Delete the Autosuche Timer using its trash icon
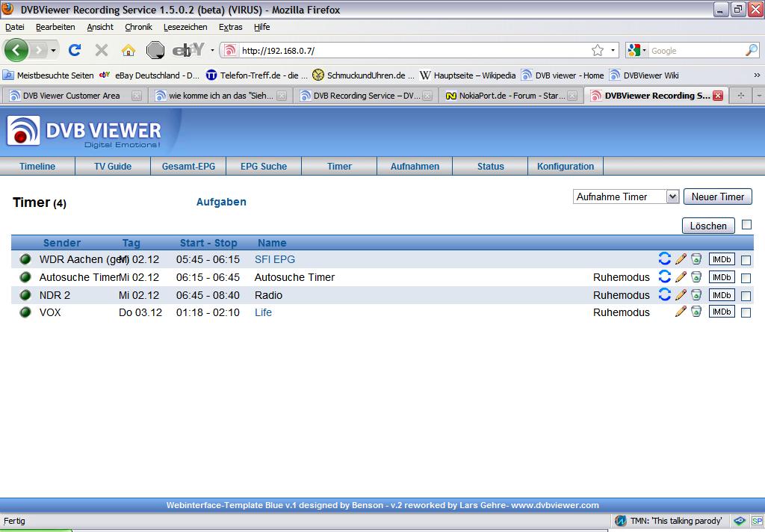Image resolution: width=765 pixels, height=532 pixels. 696,277
